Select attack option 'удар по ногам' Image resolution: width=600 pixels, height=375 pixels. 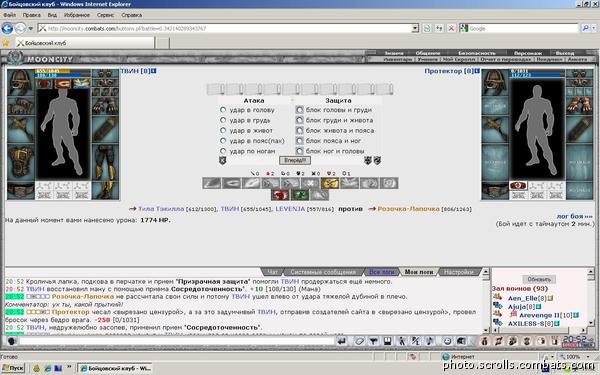pos(223,151)
